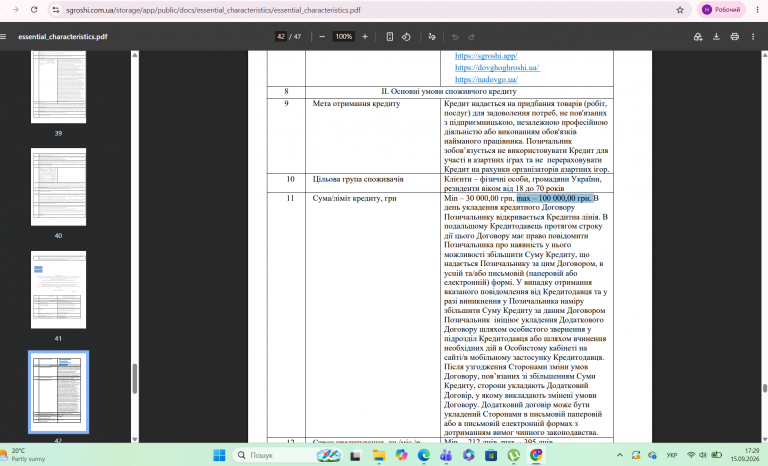Open File Explorer from taskbar
768x466 pixels.
pyautogui.click(x=379, y=455)
